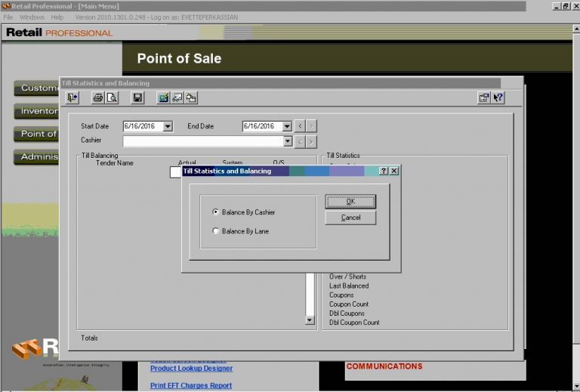Expand the Start Date dropdown

(168, 126)
